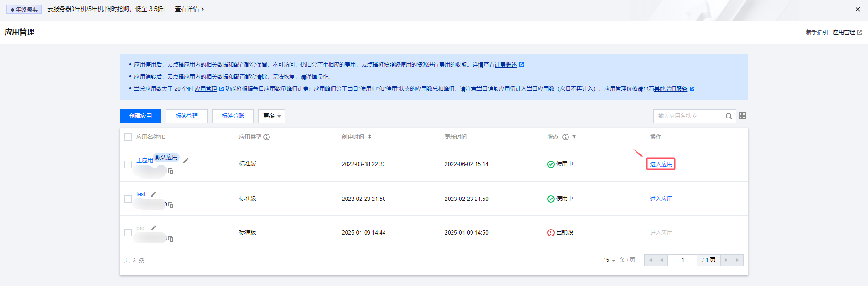Edit the 主应用 name with pencil icon
Screen dimensions: 868x286
pyautogui.click(x=186, y=161)
